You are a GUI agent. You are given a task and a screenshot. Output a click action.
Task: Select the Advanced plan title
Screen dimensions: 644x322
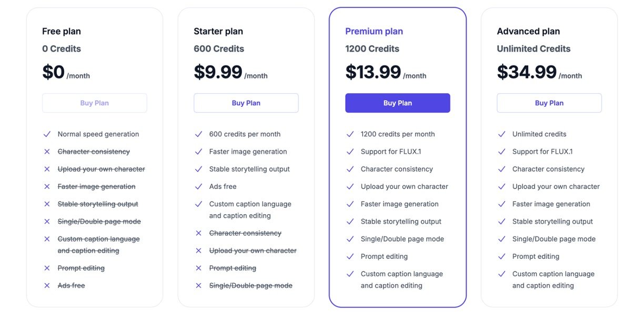tap(528, 32)
